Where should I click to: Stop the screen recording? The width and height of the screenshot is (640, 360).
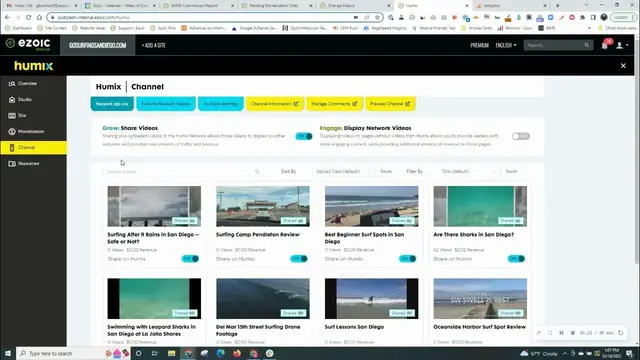point(572,333)
